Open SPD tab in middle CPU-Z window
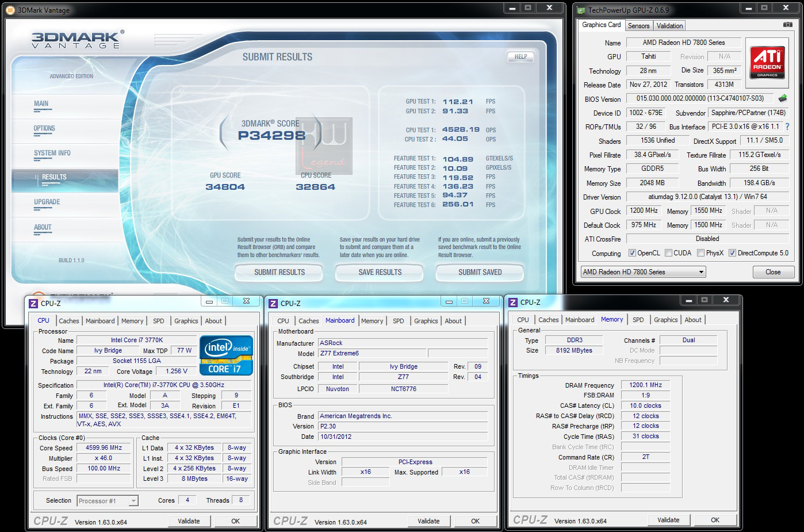Viewport: 804px width, 532px height. 399,321
